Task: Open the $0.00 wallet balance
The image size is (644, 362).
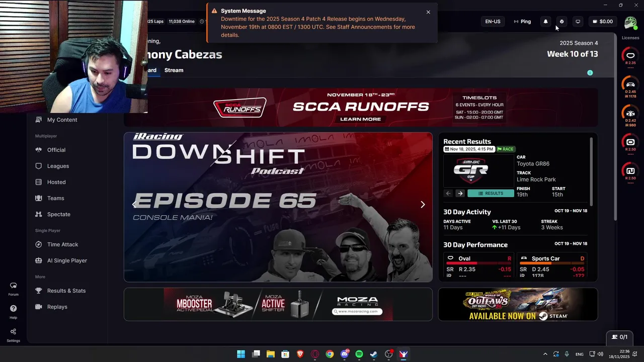Action: (602, 22)
